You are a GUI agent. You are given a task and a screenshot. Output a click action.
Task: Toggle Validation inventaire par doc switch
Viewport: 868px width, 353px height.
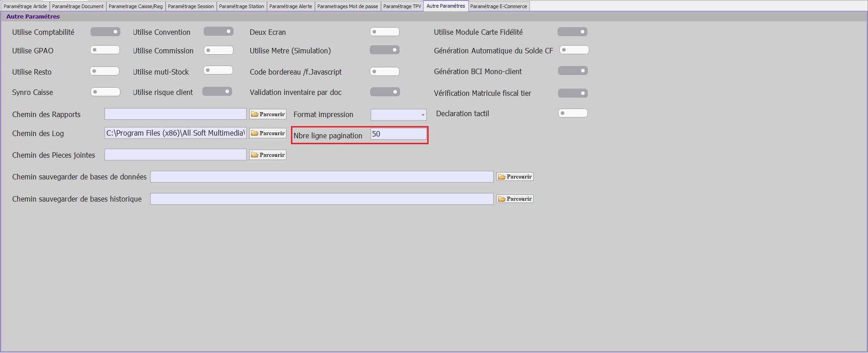[x=385, y=92]
